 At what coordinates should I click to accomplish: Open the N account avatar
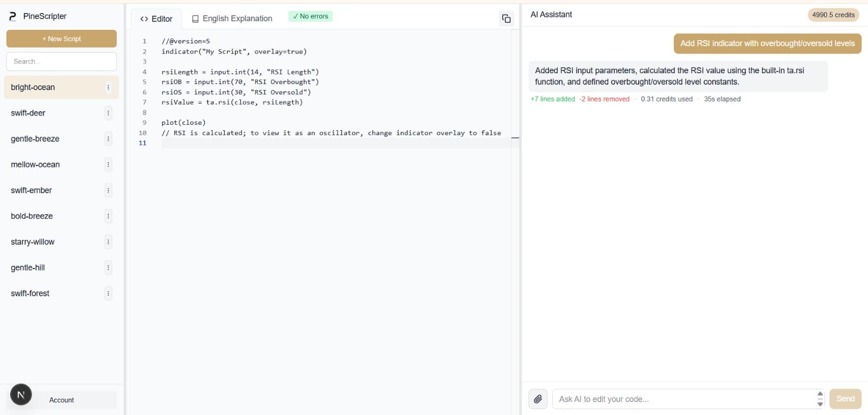21,395
